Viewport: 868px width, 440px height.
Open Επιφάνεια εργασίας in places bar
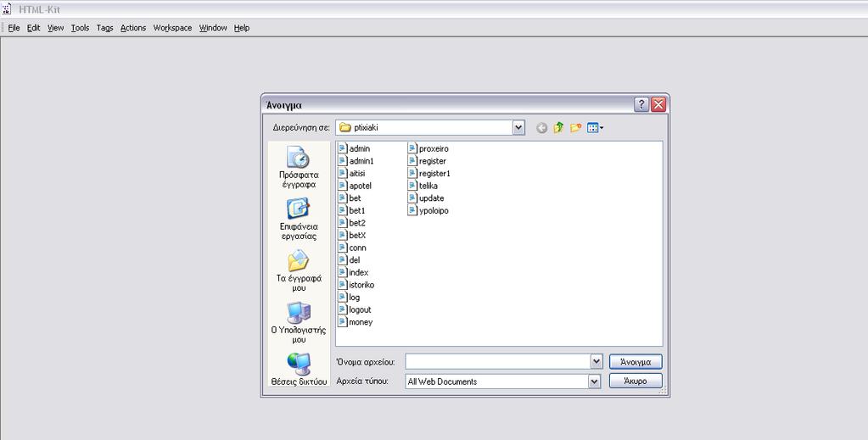299,220
